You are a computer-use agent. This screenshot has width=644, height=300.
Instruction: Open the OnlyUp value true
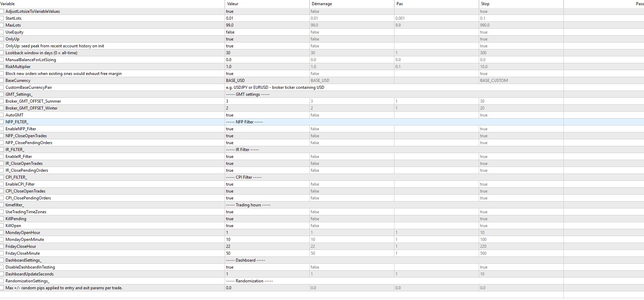[230, 39]
